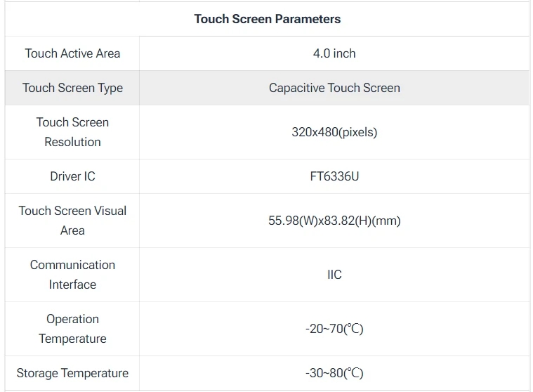
Task: Select the Touch Active Area label
Action: pos(72,53)
